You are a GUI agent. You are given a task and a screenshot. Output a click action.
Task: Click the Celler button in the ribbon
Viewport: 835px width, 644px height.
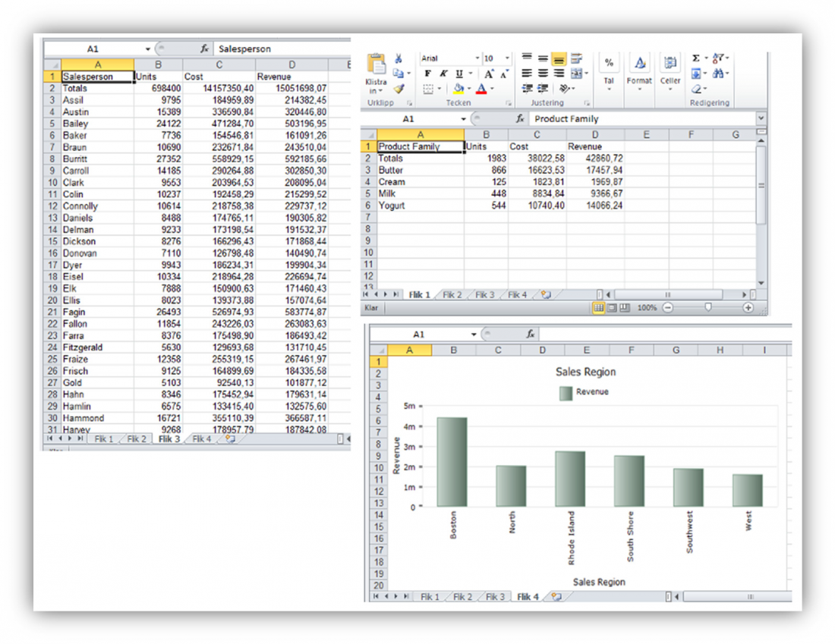(670, 72)
